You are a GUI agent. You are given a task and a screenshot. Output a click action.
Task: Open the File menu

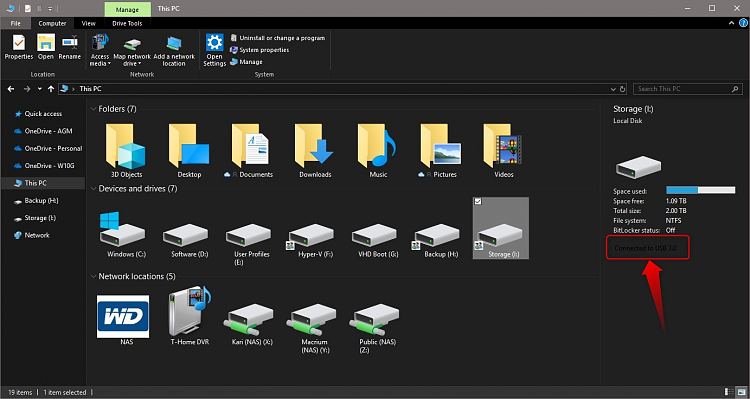(16, 23)
